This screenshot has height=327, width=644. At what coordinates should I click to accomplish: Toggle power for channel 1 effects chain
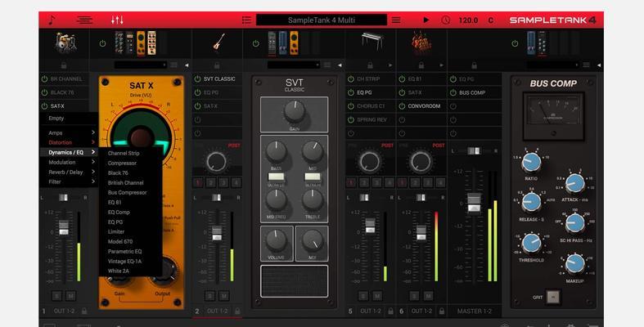click(x=102, y=43)
